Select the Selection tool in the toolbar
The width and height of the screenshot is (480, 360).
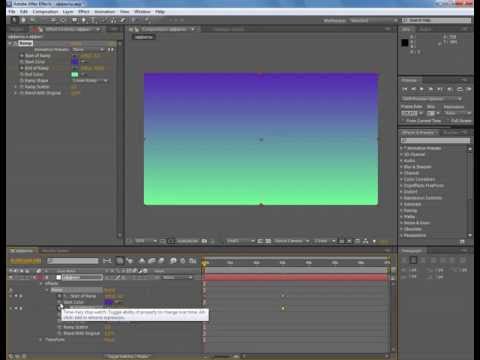(14, 20)
